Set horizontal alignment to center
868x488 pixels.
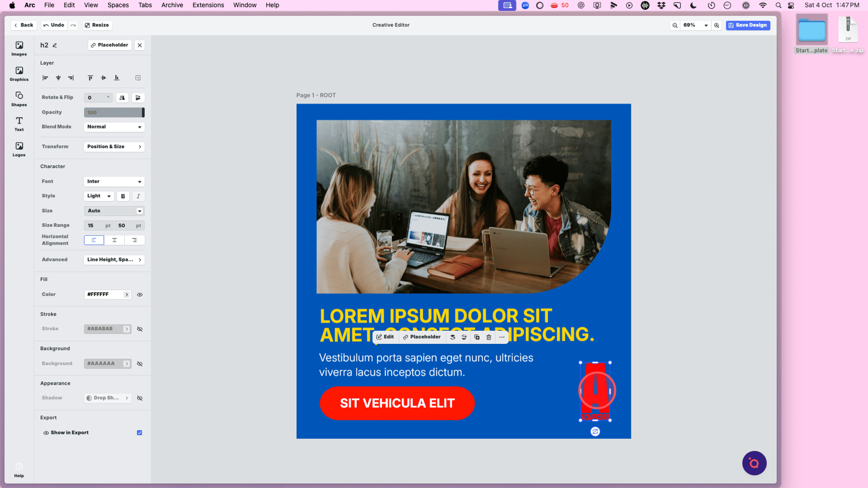(x=114, y=240)
